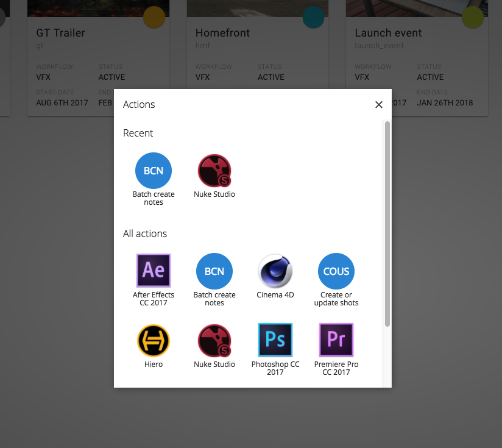Launch Premiere Pro CC 2017 action
The height and width of the screenshot is (448, 502).
pos(336,349)
